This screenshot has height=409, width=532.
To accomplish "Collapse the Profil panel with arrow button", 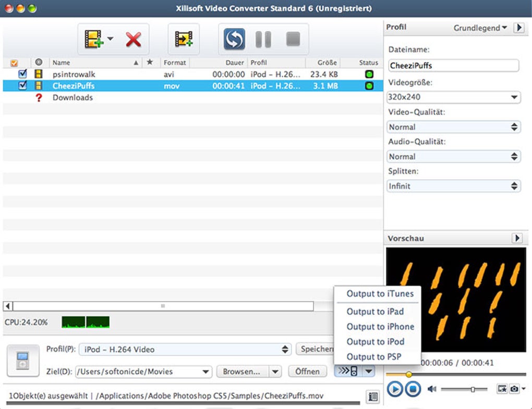I will (x=519, y=27).
